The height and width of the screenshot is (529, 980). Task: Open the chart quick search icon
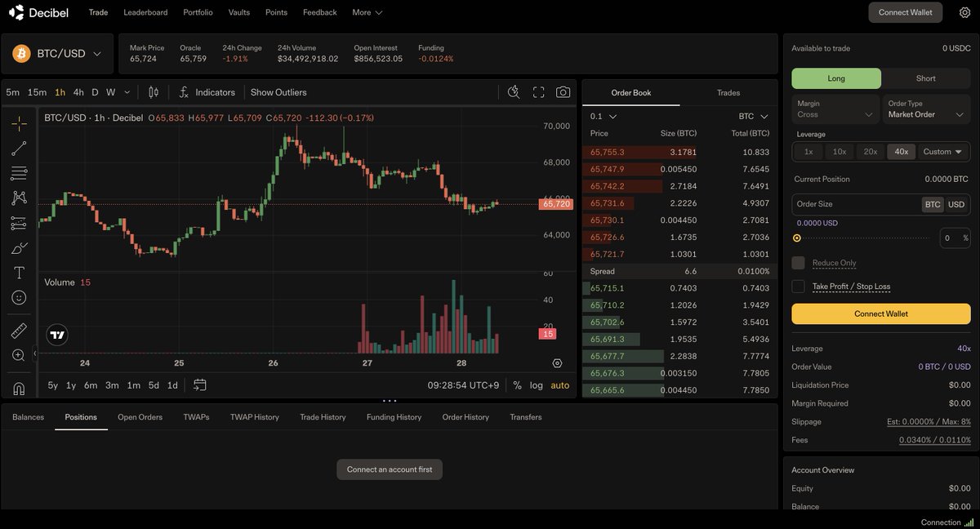(x=514, y=92)
